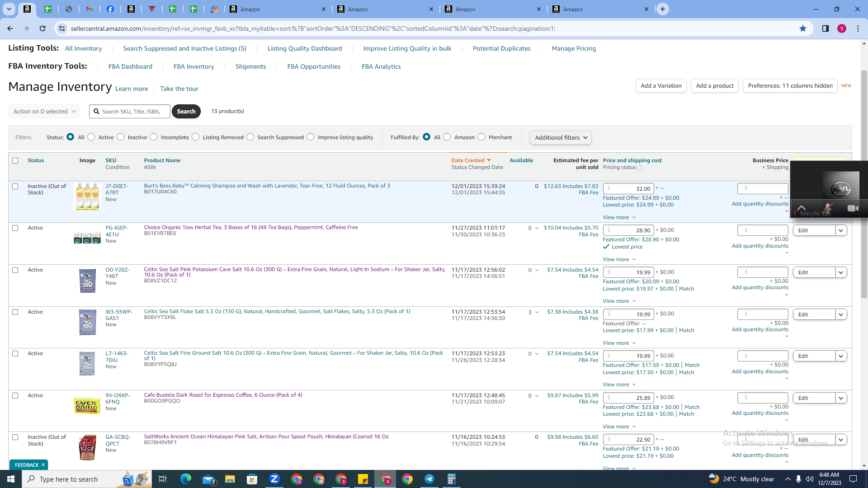View site information icon in address bar
The height and width of the screenshot is (488, 868).
pyautogui.click(x=62, y=28)
